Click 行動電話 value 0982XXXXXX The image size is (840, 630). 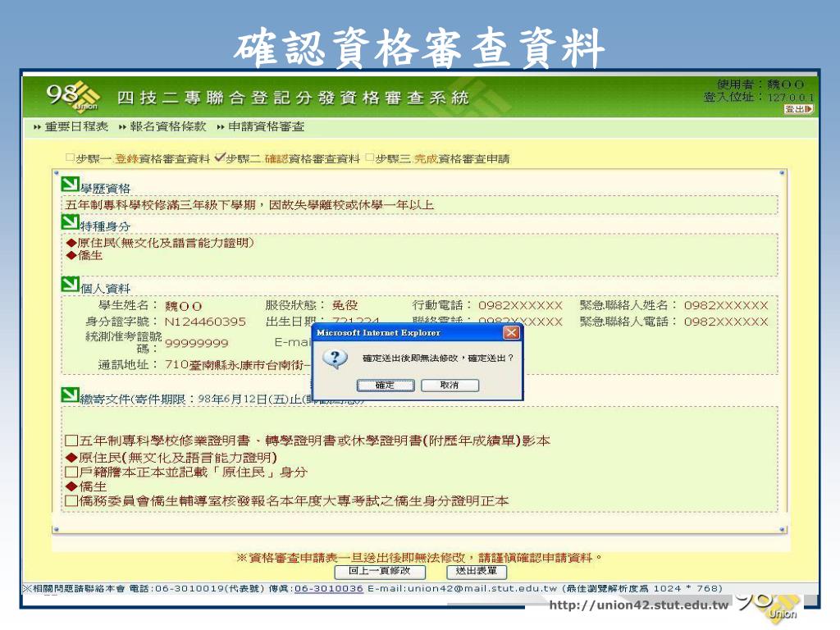click(x=520, y=306)
